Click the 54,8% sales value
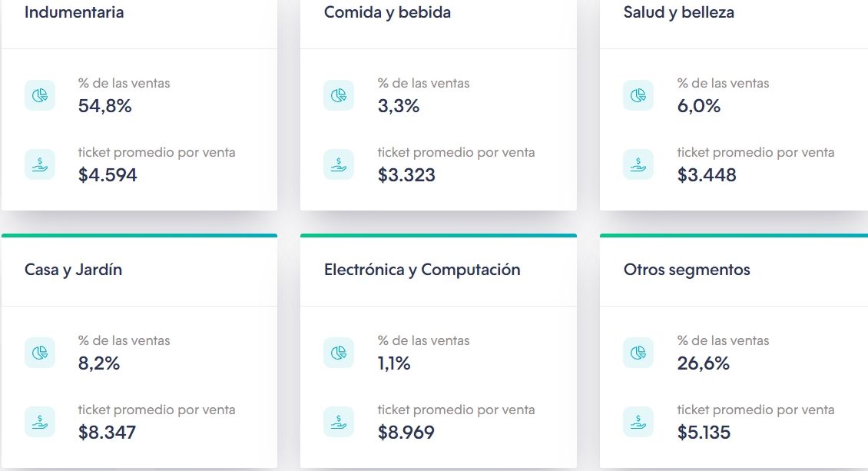This screenshot has width=868, height=471. point(105,106)
